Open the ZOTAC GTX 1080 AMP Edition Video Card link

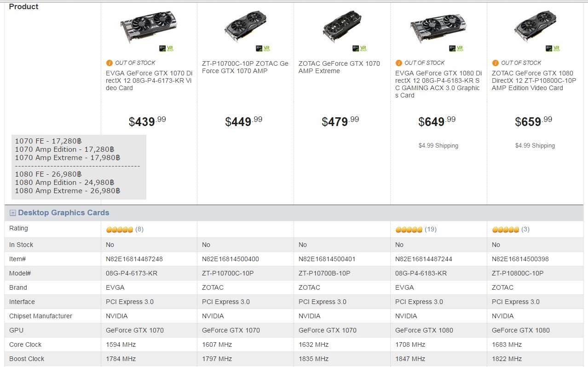534,80
